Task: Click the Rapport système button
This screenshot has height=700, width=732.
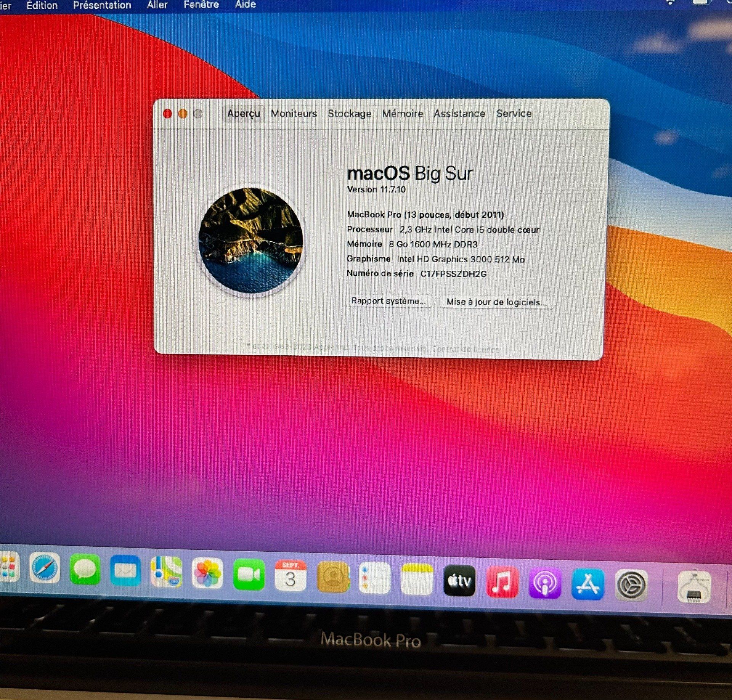Action: (389, 301)
